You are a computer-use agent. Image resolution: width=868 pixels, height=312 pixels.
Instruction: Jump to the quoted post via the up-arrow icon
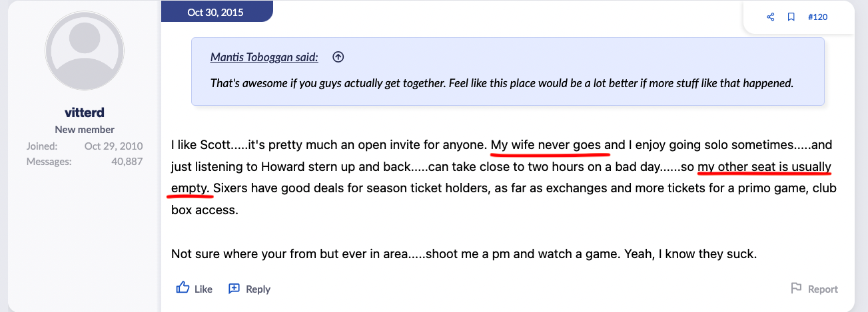pyautogui.click(x=338, y=57)
